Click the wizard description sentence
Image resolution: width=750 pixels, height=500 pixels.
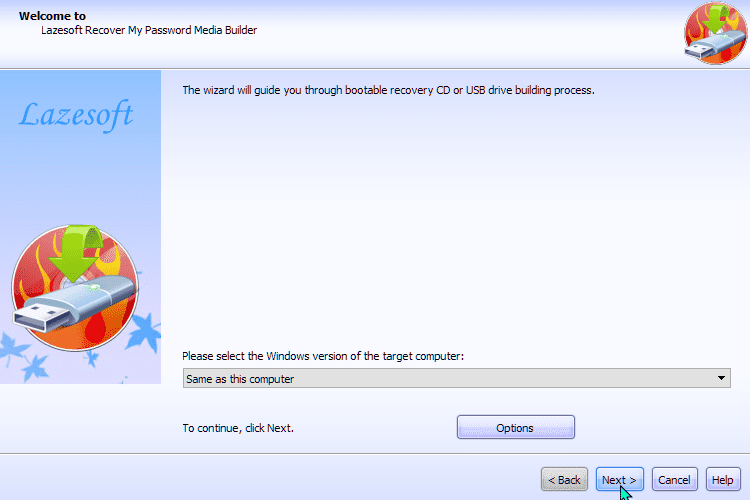[x=388, y=90]
